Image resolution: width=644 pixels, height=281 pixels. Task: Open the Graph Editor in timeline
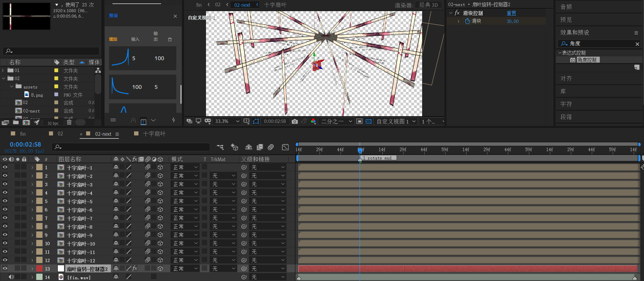[x=285, y=147]
